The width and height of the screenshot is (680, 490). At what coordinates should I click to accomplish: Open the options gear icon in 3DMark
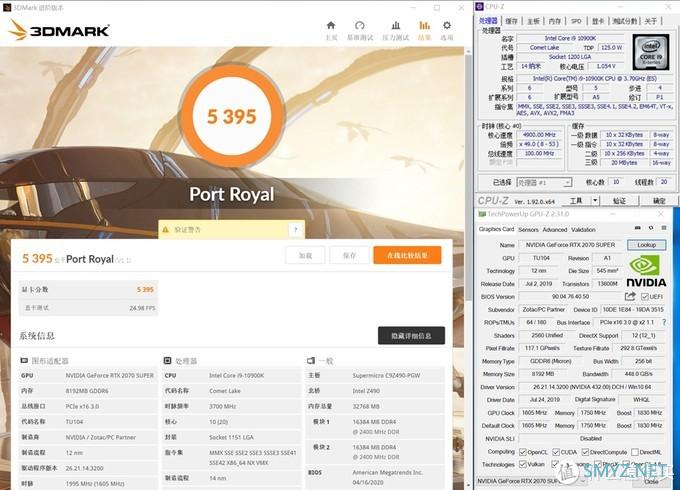click(x=447, y=25)
